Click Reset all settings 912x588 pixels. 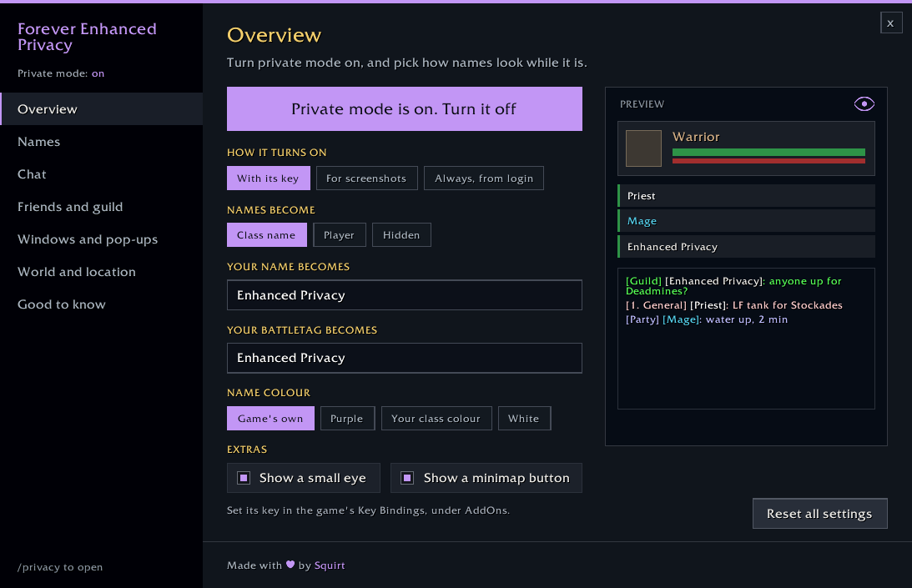819,514
